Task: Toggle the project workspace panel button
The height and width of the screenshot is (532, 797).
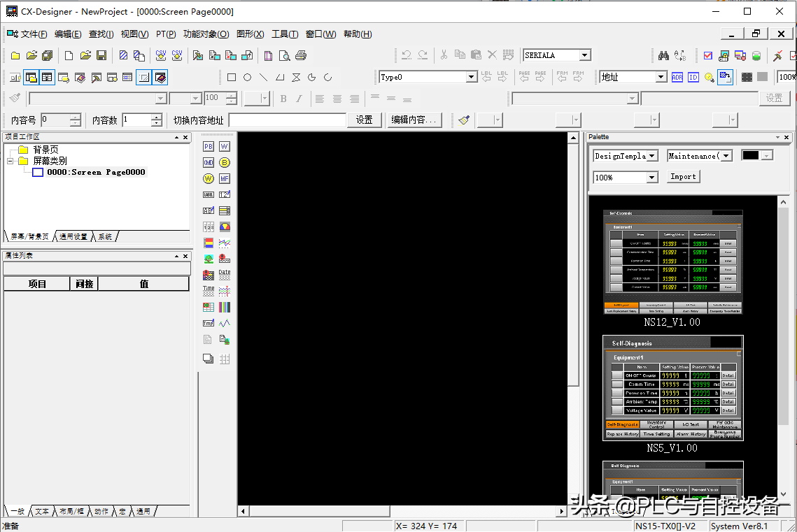Action: tap(31, 78)
